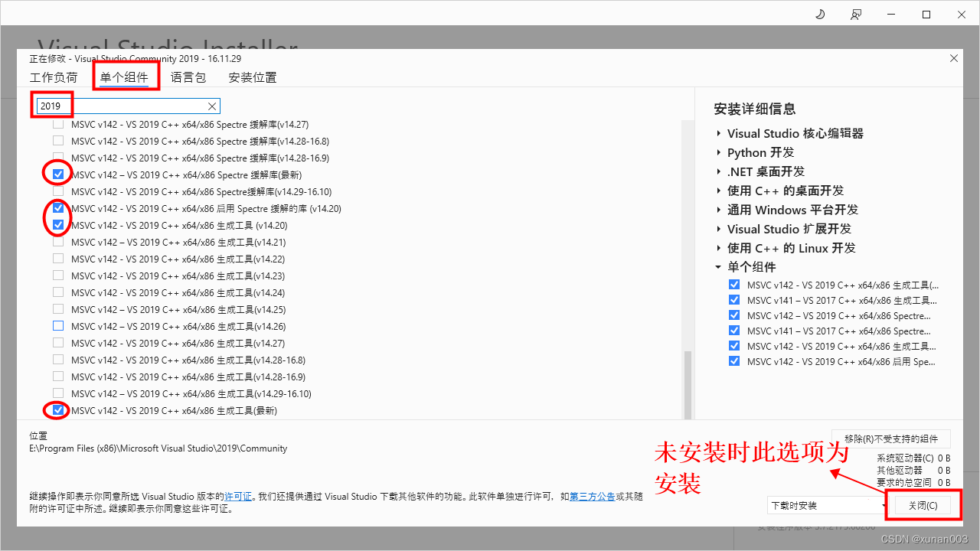
Task: Open 第三方公告 link
Action: [x=591, y=497]
